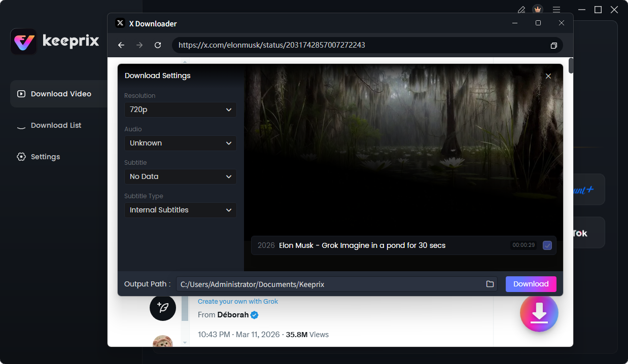The height and width of the screenshot is (364, 628).
Task: Uncheck the selected video checkbox
Action: (547, 245)
